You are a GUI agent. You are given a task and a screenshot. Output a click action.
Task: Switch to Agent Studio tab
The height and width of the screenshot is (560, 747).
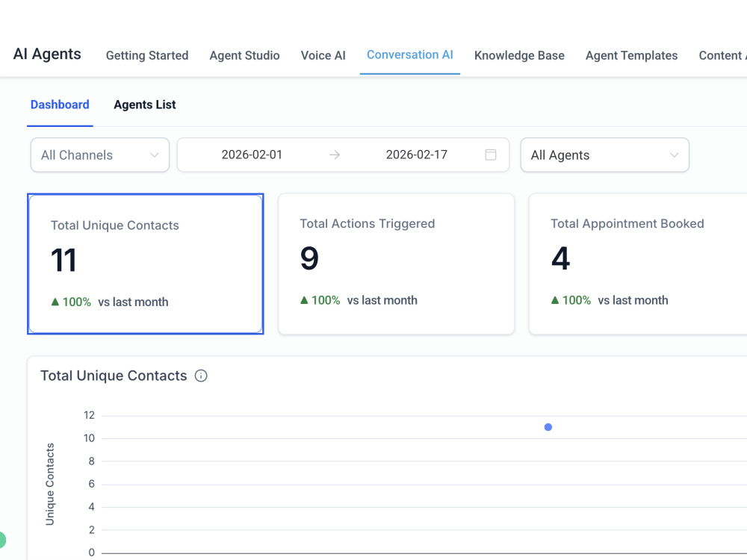tap(244, 55)
